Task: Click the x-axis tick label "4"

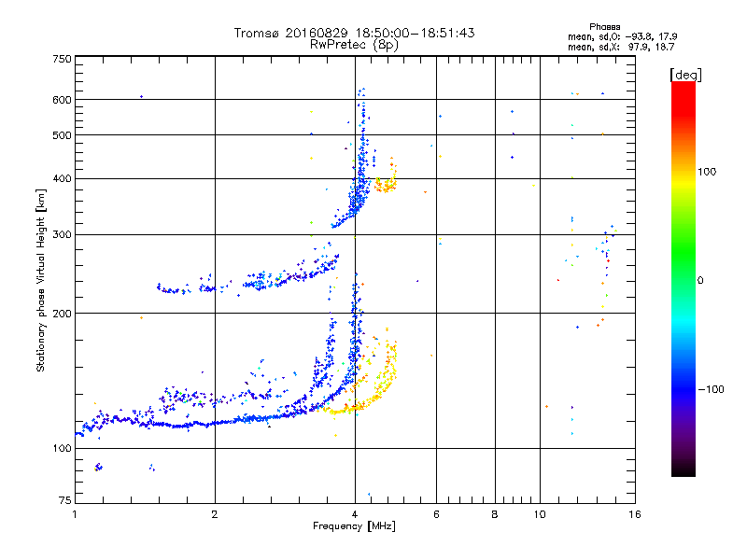Action: [355, 514]
